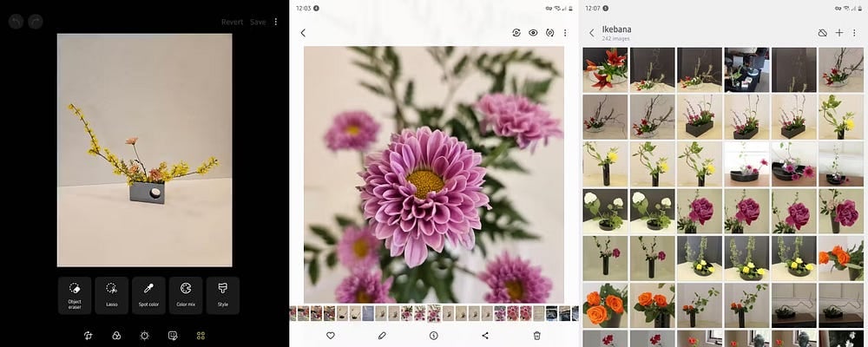868x347 pixels.
Task: Open three-dot menu in photo viewer
Action: [565, 33]
